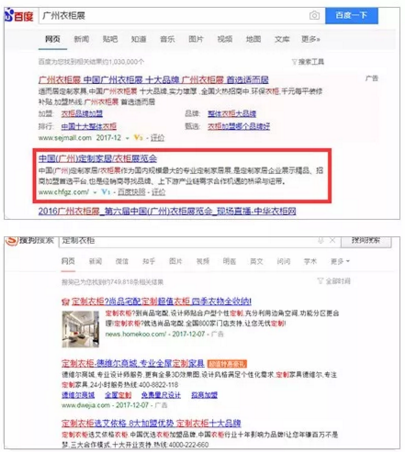Click microphone icon in Sogou search box

click(x=321, y=240)
